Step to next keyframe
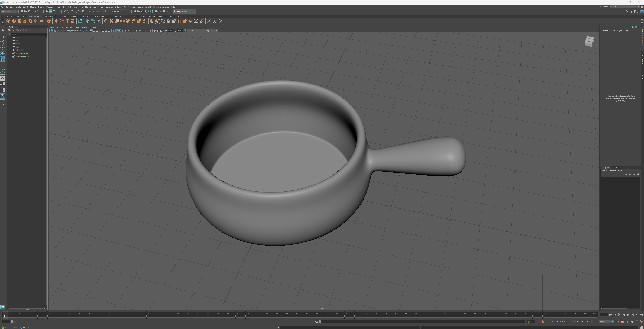644x329 pixels. [633, 315]
